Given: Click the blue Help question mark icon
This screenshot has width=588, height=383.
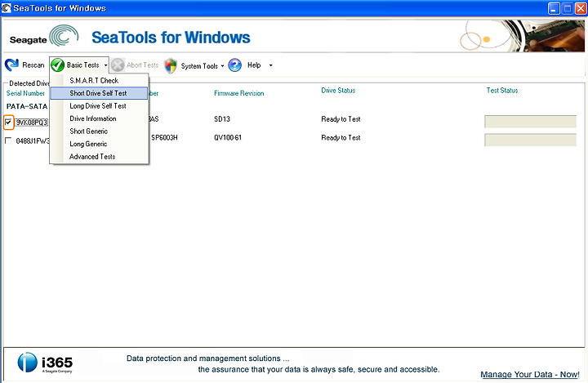Looking at the screenshot, I should 234,65.
